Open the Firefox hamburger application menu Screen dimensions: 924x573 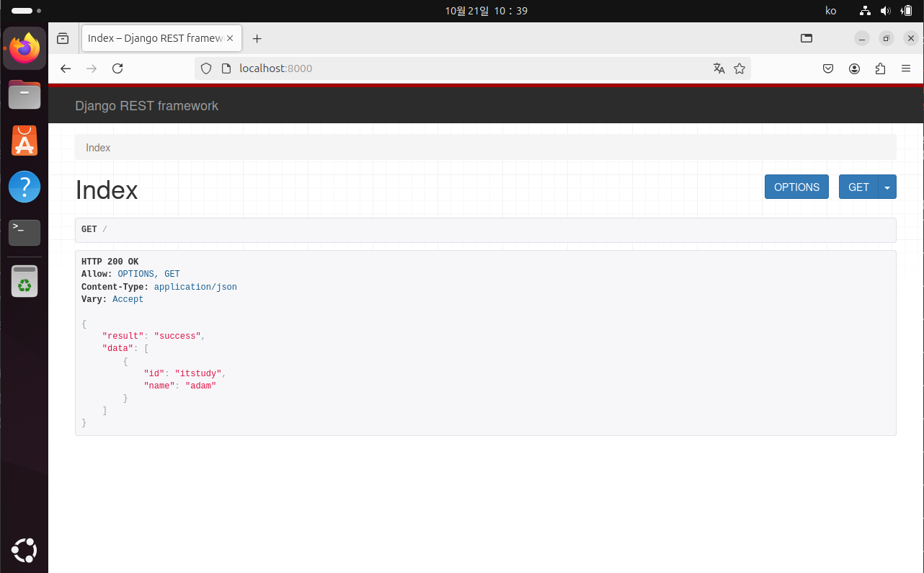coord(906,68)
